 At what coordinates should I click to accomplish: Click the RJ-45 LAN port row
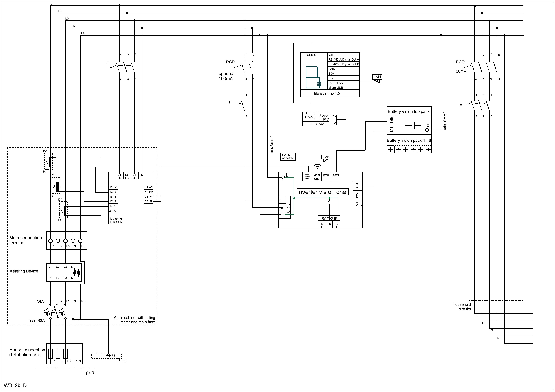343,83
